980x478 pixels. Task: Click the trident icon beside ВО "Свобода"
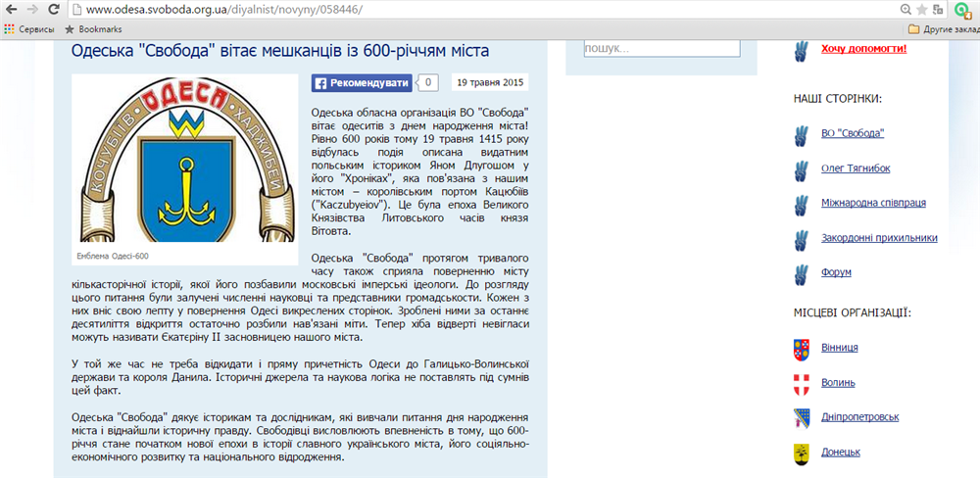(800, 135)
